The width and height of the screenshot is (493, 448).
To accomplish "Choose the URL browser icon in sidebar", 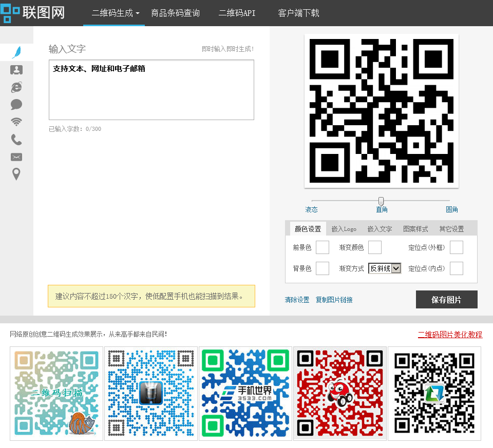I will pyautogui.click(x=16, y=87).
